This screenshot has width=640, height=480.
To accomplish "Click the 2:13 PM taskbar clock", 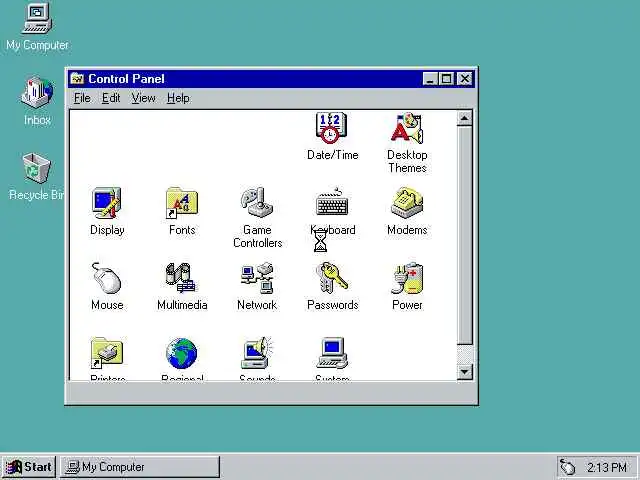I will point(607,467).
